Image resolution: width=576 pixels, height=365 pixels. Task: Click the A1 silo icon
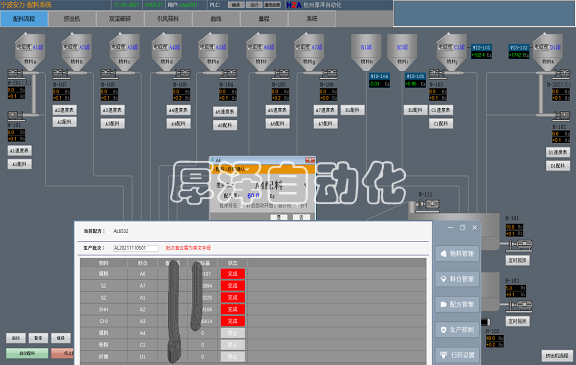click(x=30, y=51)
